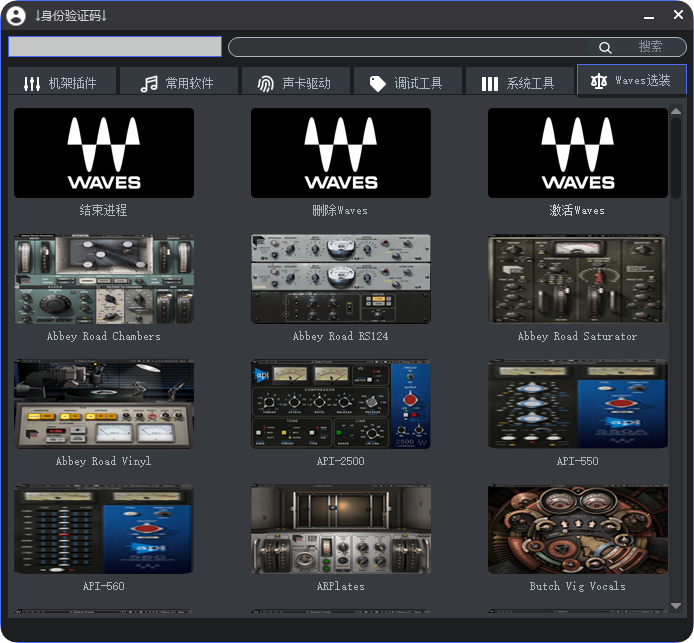Click the API-550 label

pyautogui.click(x=577, y=461)
